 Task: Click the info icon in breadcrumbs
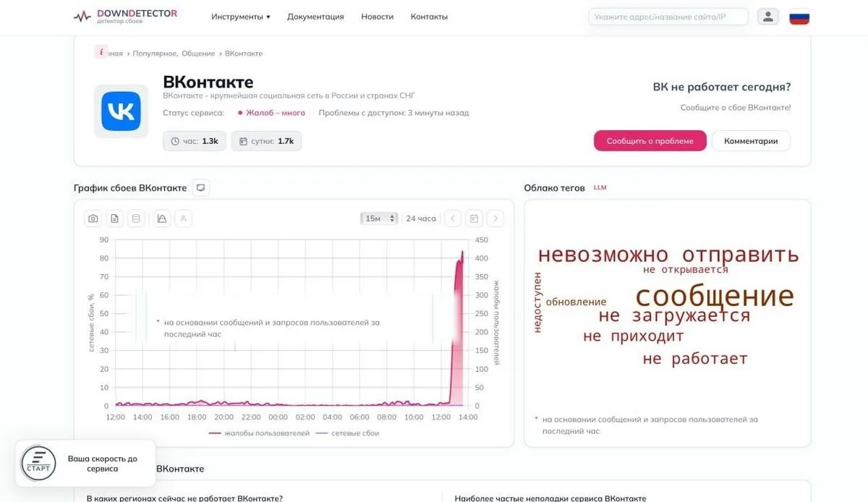coord(101,52)
